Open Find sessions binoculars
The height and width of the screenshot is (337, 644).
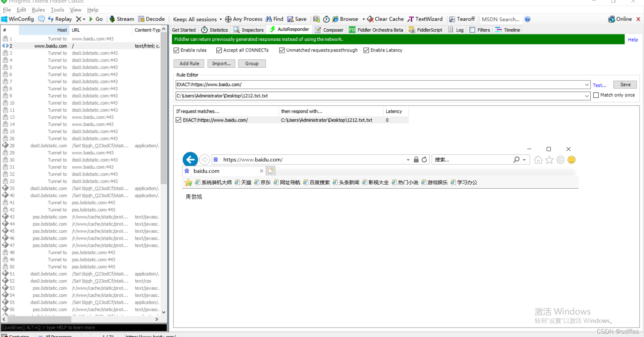(274, 19)
